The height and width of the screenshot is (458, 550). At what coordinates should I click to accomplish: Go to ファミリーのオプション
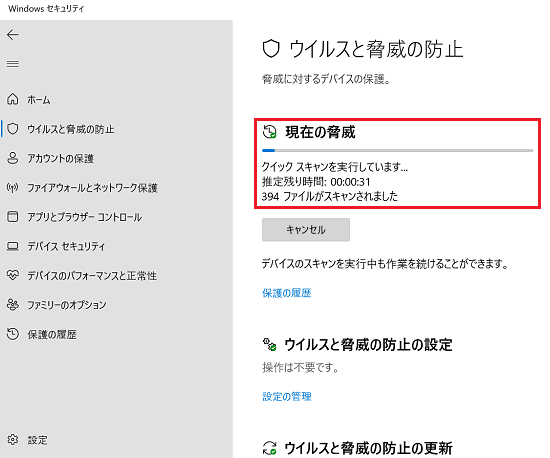pos(67,305)
